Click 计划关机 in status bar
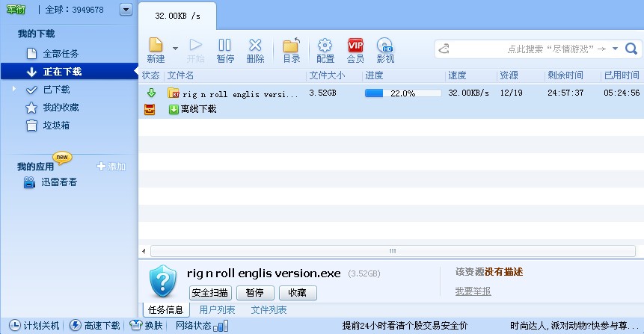Image resolution: width=644 pixels, height=334 pixels. (x=33, y=326)
